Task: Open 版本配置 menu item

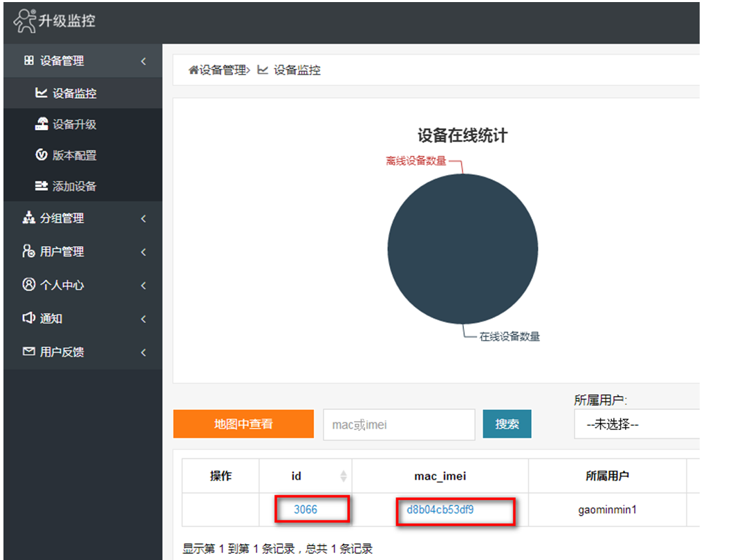Action: coord(75,156)
